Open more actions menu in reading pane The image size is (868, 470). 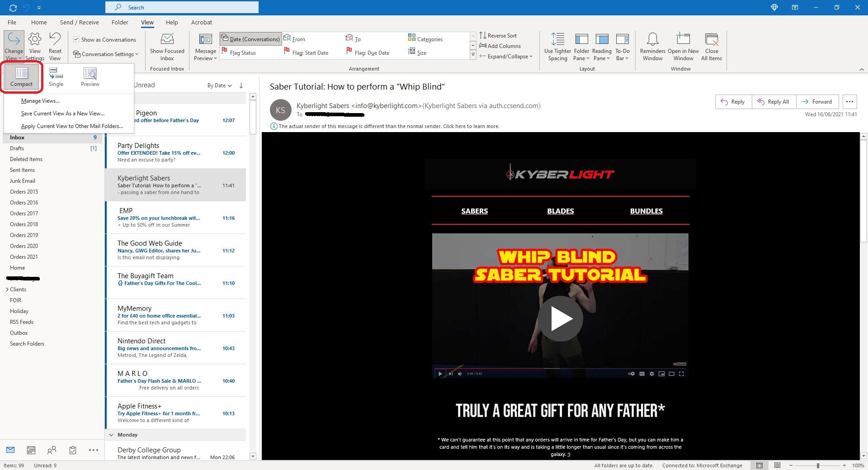pyautogui.click(x=850, y=102)
